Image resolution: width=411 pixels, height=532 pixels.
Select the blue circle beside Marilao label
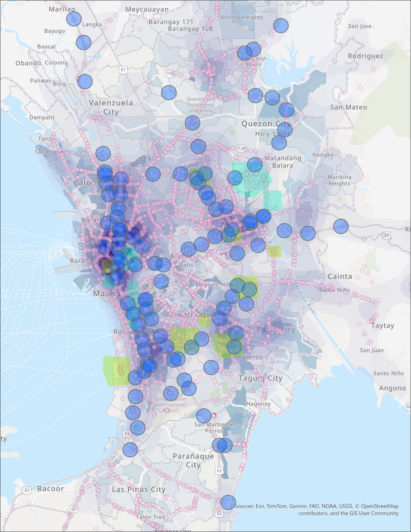point(74,19)
